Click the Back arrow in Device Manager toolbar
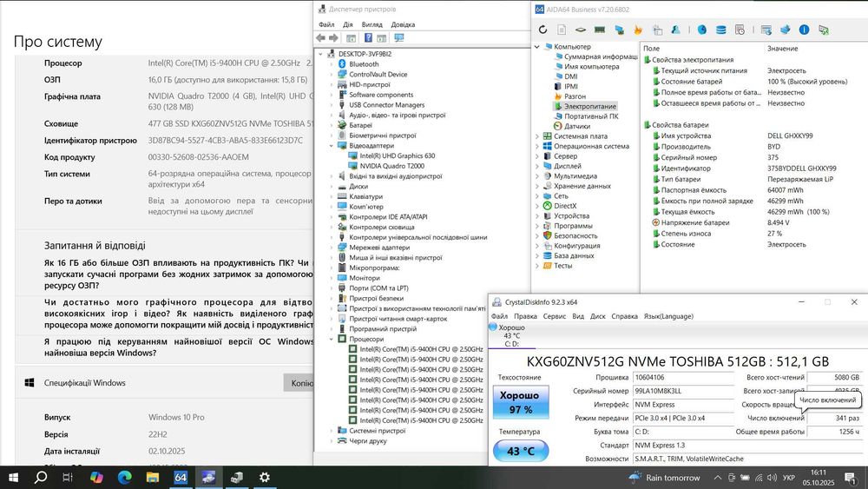The width and height of the screenshot is (868, 489). (x=320, y=37)
